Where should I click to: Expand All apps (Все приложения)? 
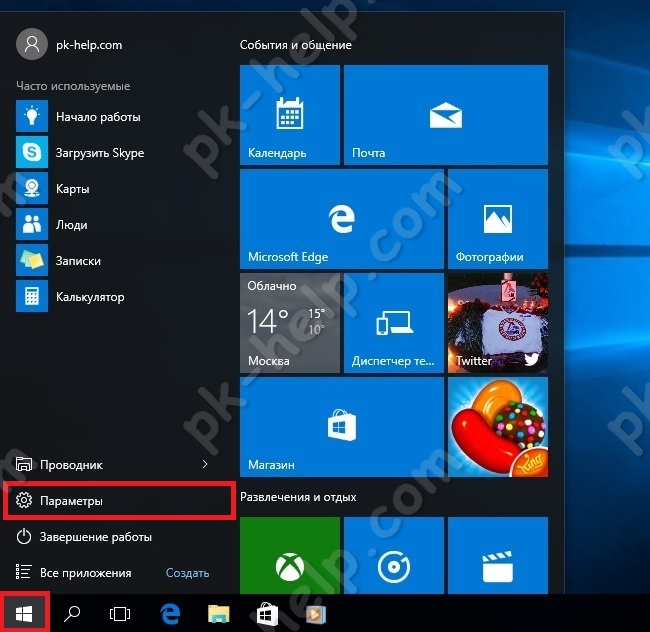85,573
